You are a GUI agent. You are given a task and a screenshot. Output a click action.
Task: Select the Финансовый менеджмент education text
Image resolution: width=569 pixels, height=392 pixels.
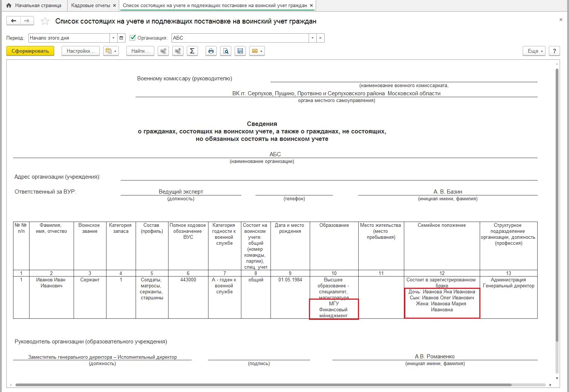tap(334, 312)
